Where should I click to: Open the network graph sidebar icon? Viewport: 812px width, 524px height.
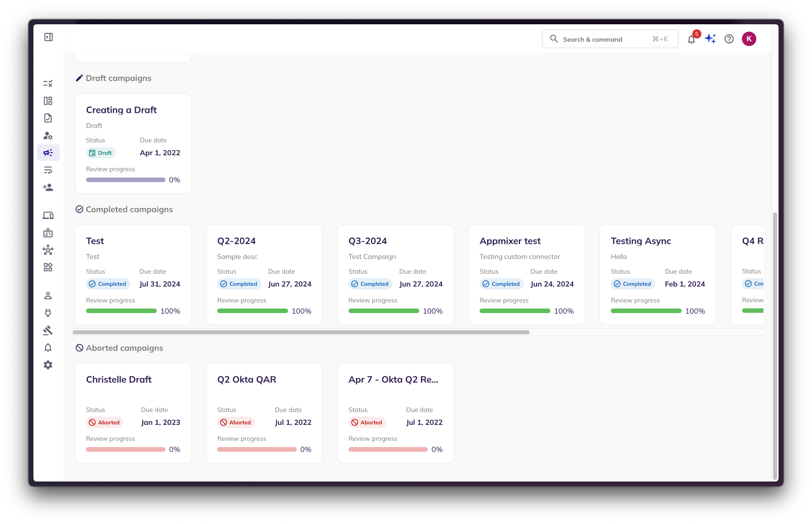pyautogui.click(x=48, y=250)
